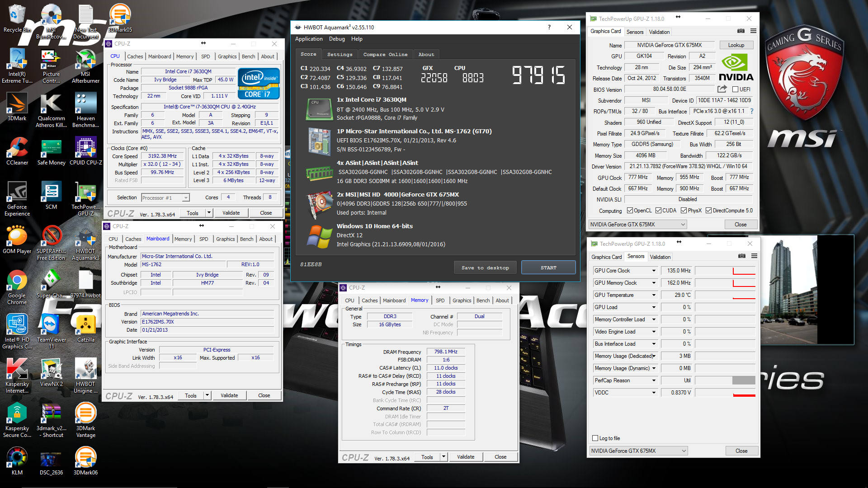Open 3DMark06 desktop icon

click(x=85, y=461)
